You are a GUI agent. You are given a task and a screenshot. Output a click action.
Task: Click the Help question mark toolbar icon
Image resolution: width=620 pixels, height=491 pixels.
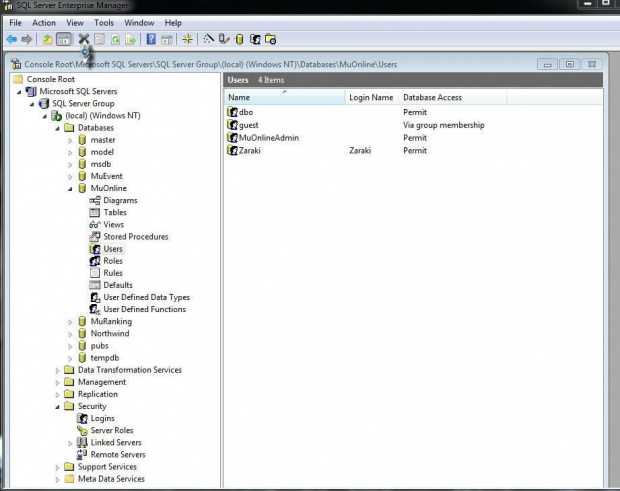pos(151,40)
